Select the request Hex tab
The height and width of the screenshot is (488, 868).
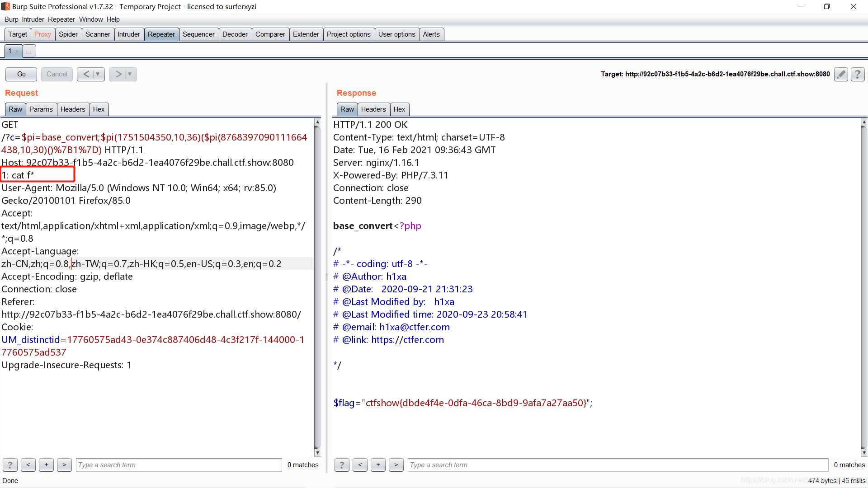coord(99,109)
